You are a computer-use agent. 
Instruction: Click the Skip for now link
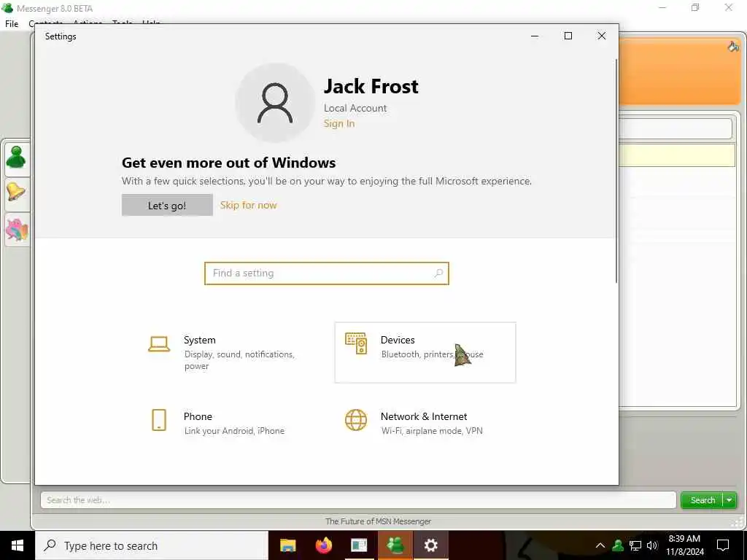click(248, 205)
